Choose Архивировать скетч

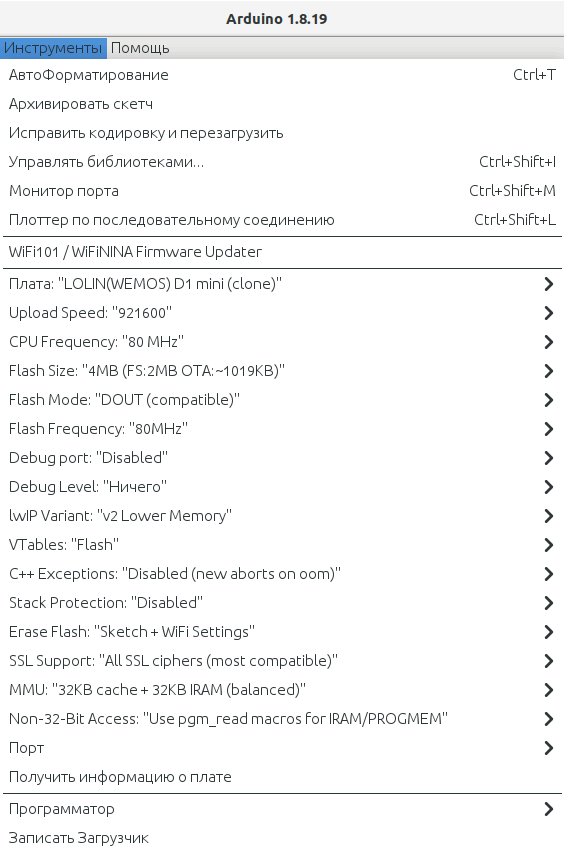282,104
